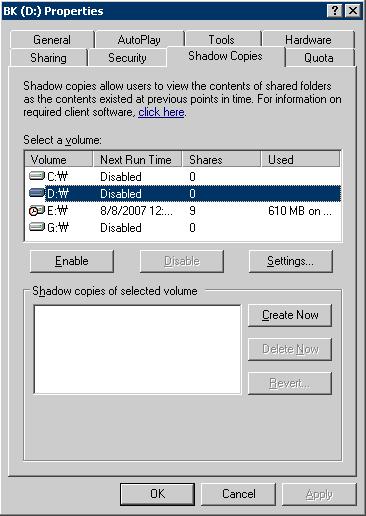Click Create Now to make shadow copy

click(x=290, y=315)
